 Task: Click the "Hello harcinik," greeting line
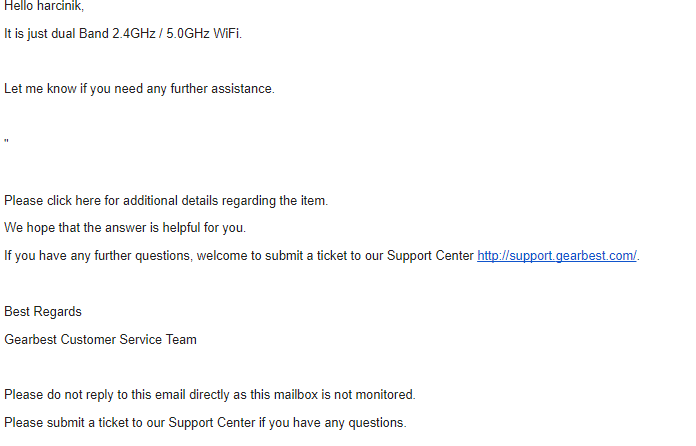tap(40, 6)
